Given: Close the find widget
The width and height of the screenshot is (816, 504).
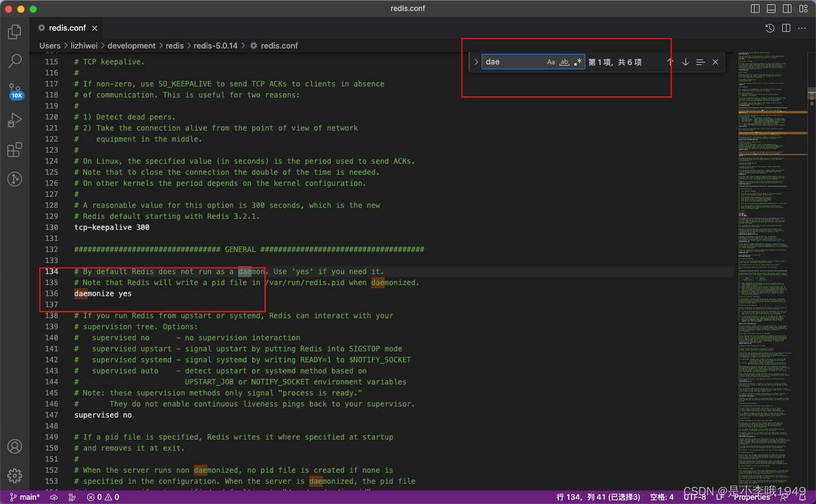Looking at the screenshot, I should click(x=715, y=62).
